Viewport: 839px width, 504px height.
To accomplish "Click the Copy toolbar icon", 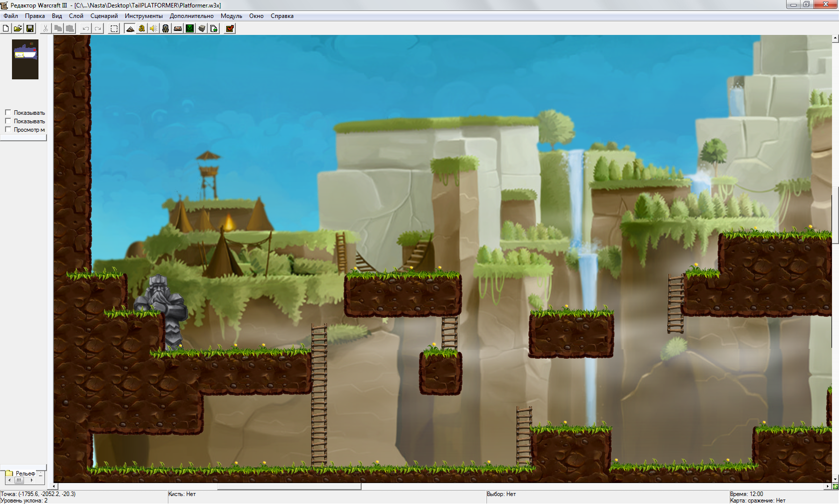I will tap(58, 28).
